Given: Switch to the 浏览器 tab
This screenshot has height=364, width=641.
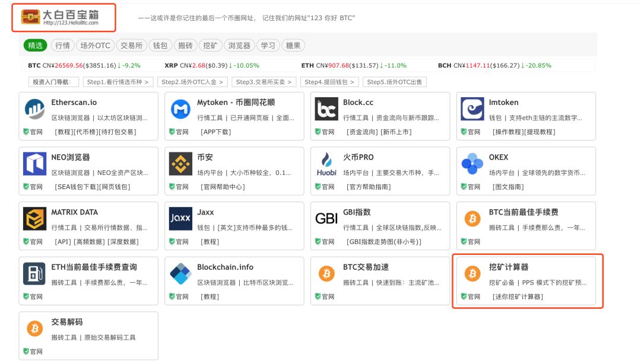Looking at the screenshot, I should pos(239,45).
